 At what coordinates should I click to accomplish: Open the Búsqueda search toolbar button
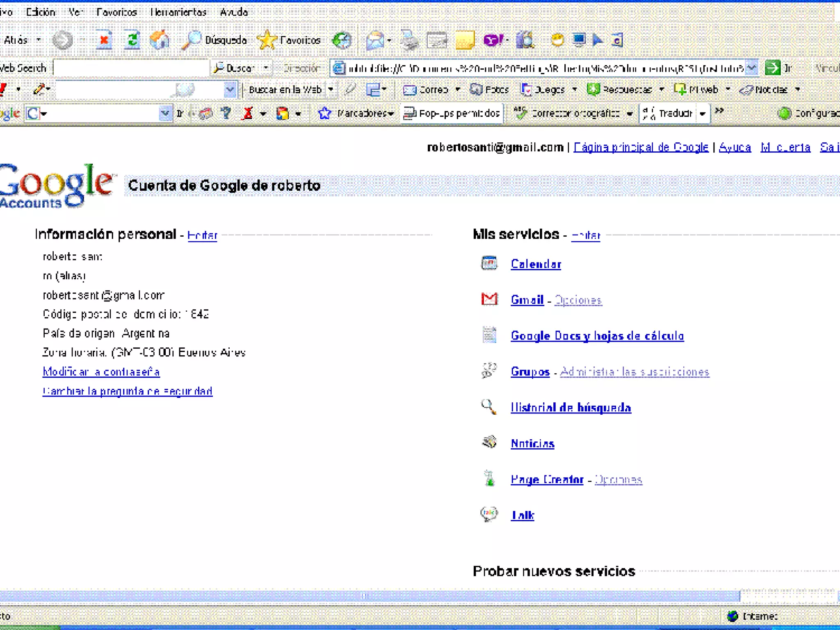pyautogui.click(x=215, y=40)
